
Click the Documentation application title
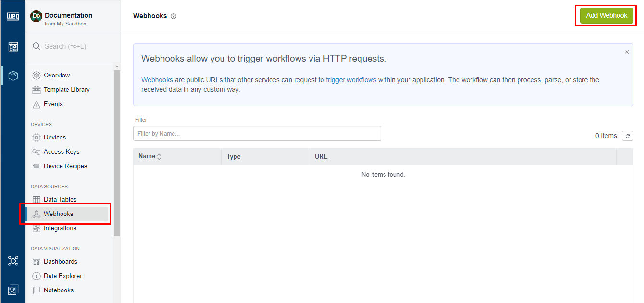[68, 15]
